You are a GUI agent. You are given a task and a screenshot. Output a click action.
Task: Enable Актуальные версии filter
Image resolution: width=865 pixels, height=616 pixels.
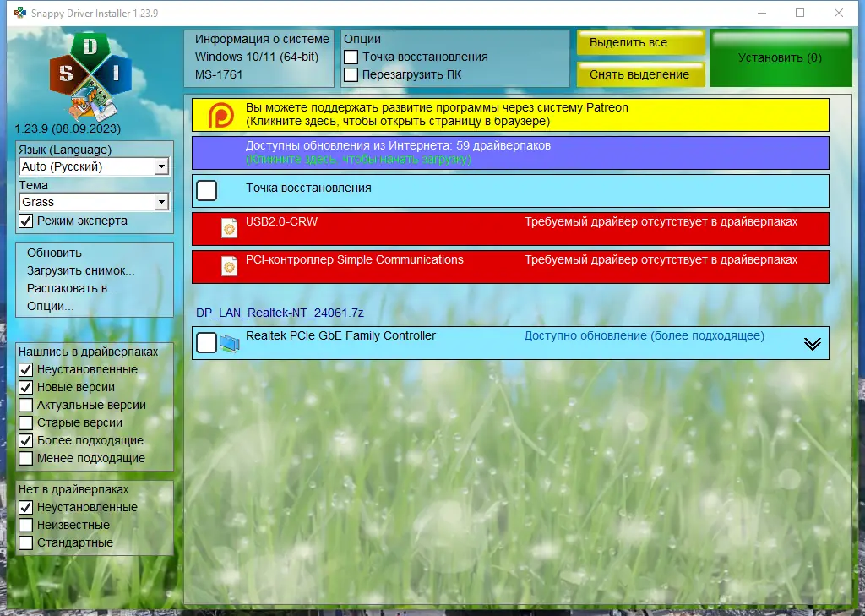26,405
